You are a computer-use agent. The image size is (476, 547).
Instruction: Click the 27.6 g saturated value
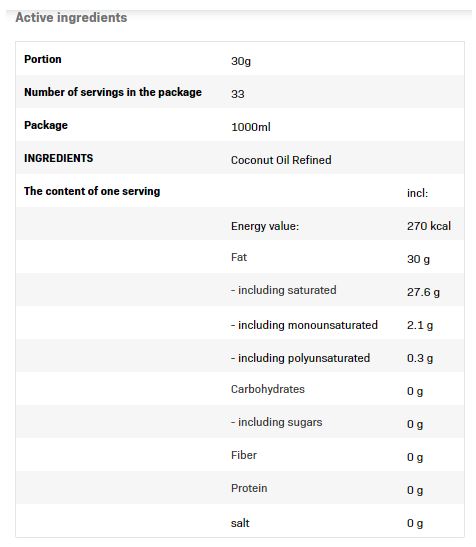click(x=423, y=292)
